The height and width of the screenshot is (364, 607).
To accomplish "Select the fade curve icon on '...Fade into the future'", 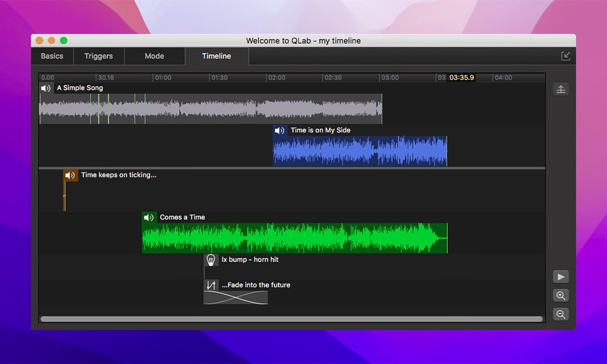I will pyautogui.click(x=211, y=285).
